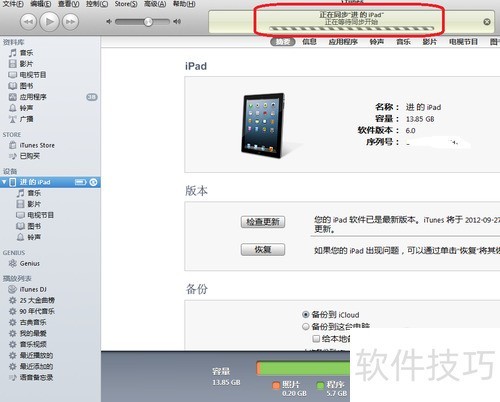This screenshot has height=402, width=500.
Task: Open the 古典音乐 smart playlist
Action: (x=33, y=322)
